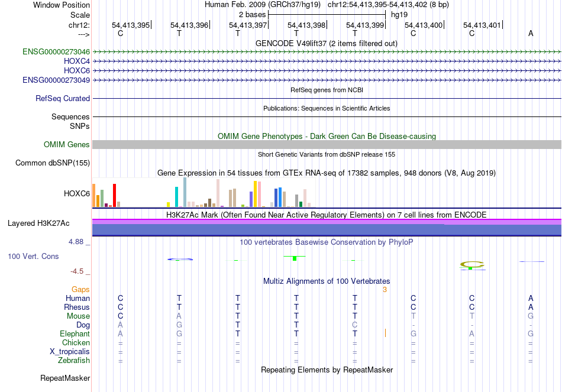Click the Scale label on the left
Image resolution: width=562 pixels, height=392 pixels.
80,15
